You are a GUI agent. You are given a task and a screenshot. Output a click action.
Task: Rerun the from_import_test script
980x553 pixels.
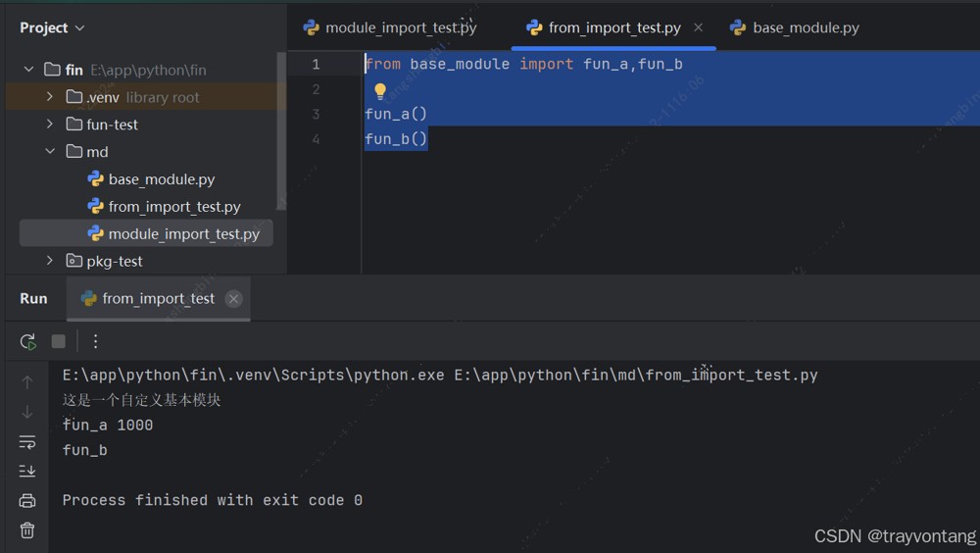pyautogui.click(x=27, y=341)
